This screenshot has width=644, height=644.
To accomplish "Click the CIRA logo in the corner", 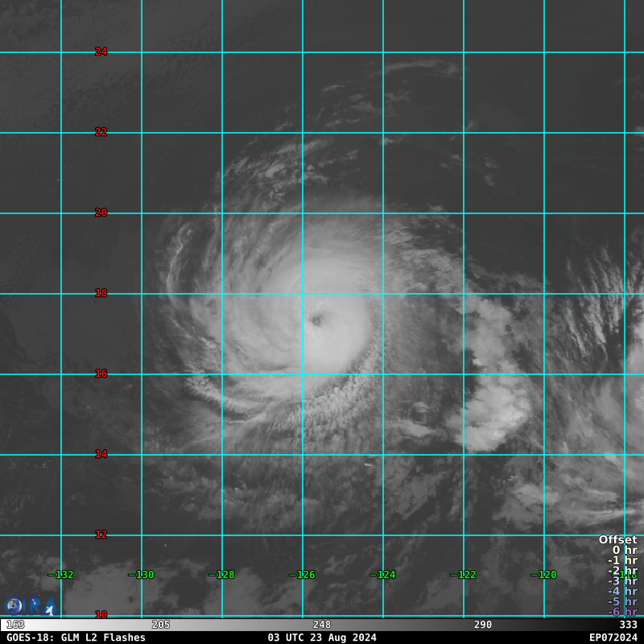I will (x=30, y=606).
